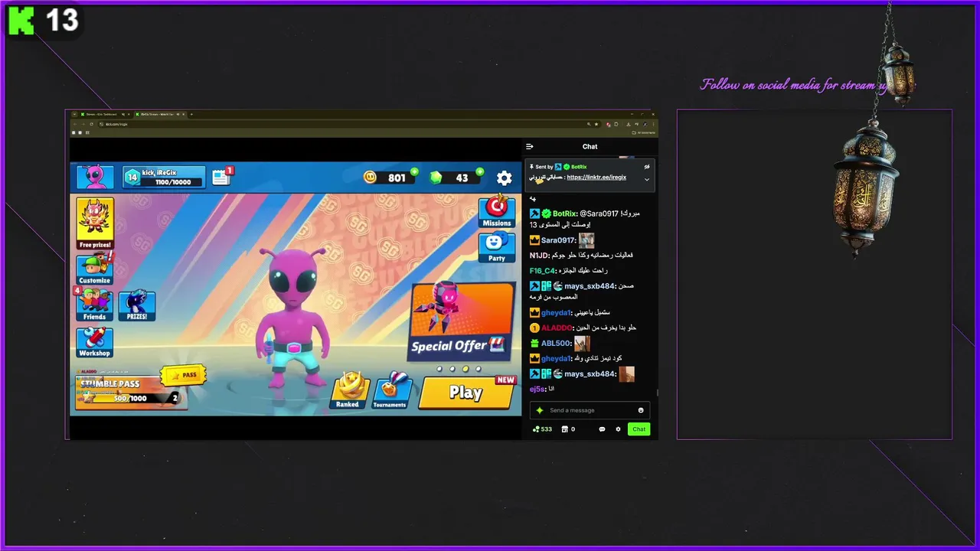Click the chat scrollbar handle
The width and height of the screenshot is (980, 551).
point(656,393)
